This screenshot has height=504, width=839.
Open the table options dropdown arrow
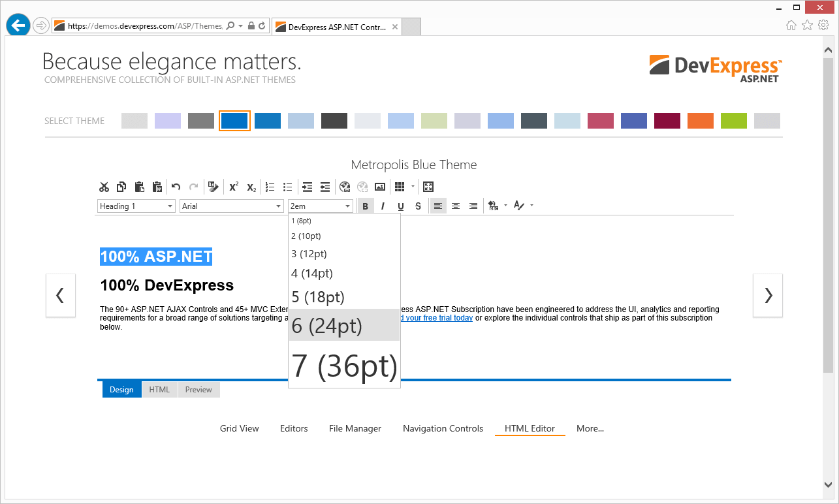click(x=413, y=187)
